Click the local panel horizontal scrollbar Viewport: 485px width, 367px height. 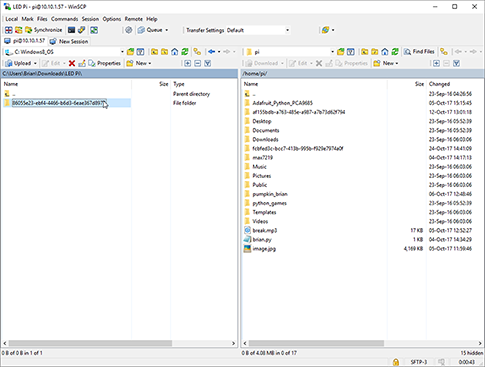[x=90, y=343]
